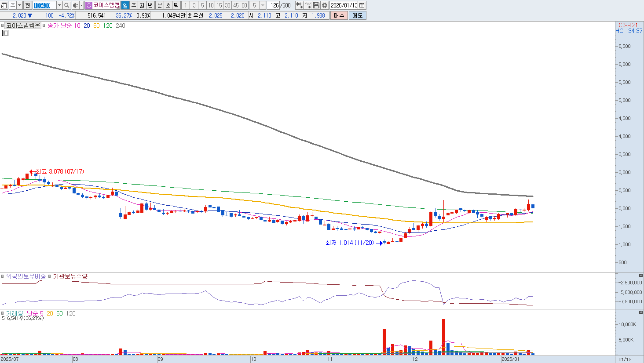Open the calendar date picker icon

(362, 5)
